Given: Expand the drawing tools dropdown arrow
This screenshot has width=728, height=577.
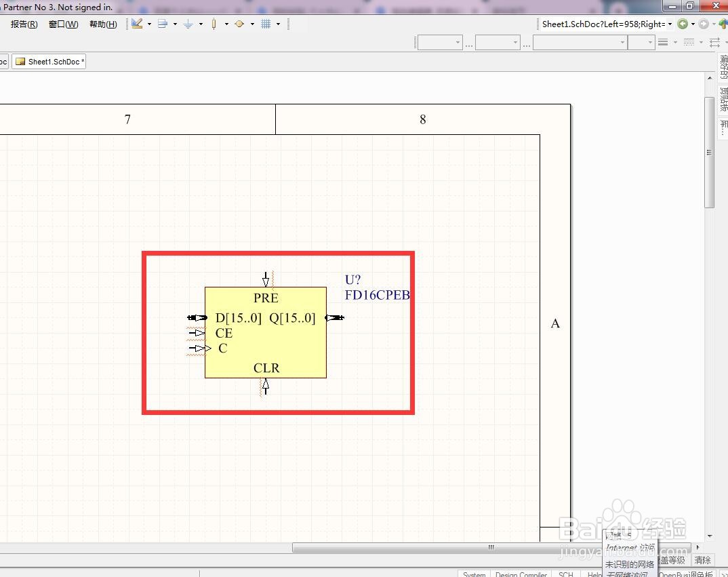Looking at the screenshot, I should point(149,24).
